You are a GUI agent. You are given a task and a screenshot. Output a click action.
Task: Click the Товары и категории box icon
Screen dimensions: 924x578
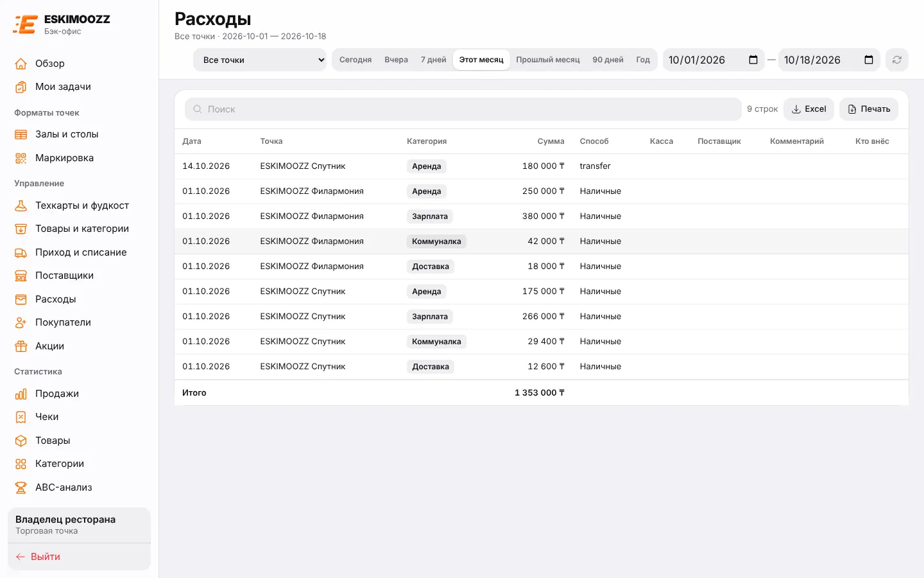[x=21, y=229]
